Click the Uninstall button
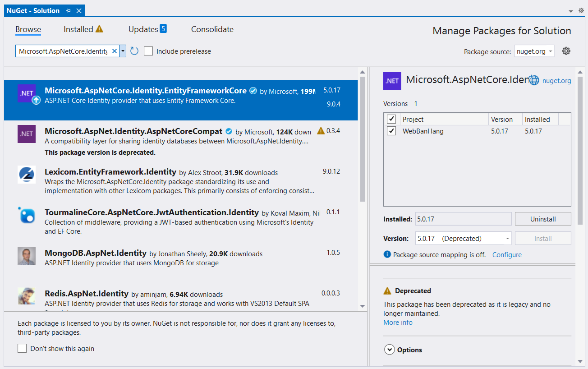 [543, 219]
